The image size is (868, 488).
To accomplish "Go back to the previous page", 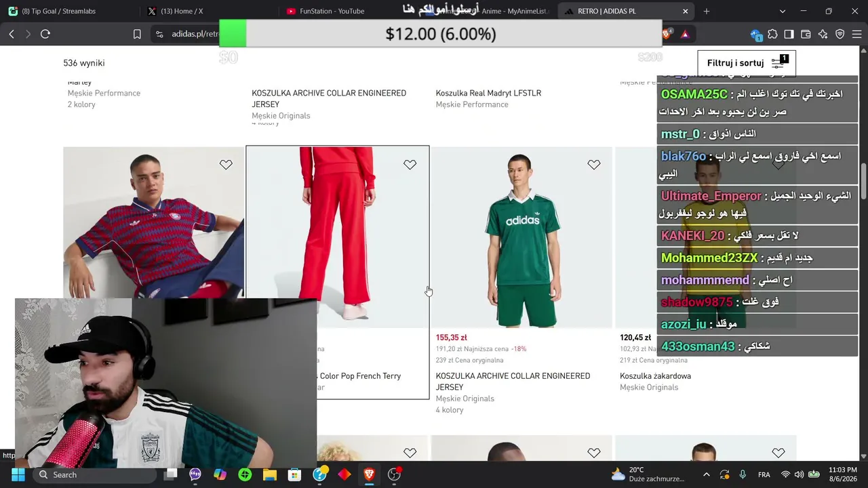I will point(12,34).
